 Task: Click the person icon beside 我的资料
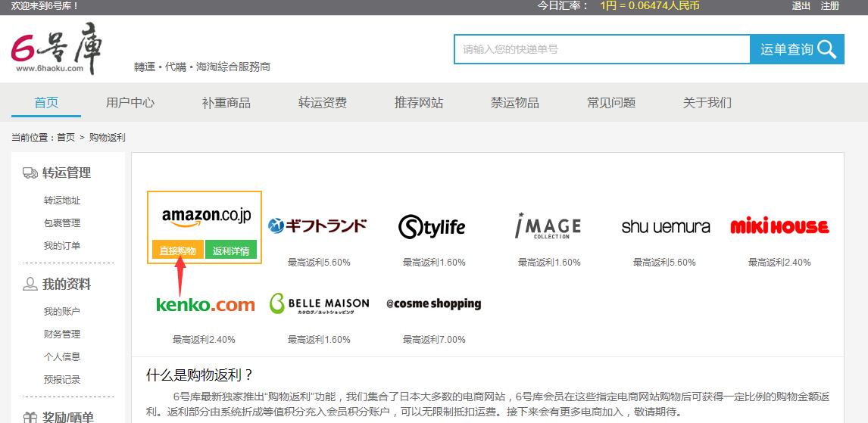coord(30,285)
